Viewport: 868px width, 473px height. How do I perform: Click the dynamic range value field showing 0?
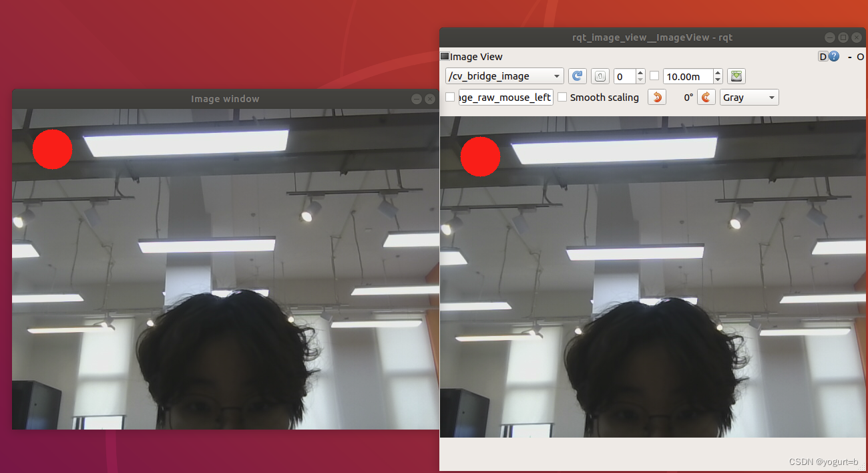click(624, 76)
